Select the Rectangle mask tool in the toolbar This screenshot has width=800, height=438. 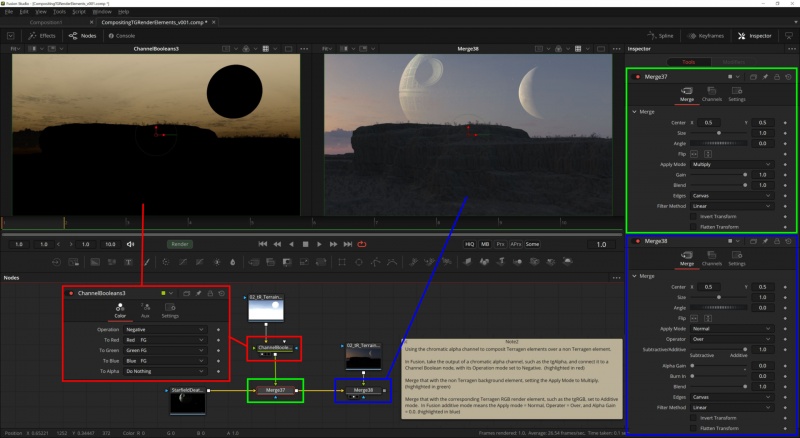342,262
